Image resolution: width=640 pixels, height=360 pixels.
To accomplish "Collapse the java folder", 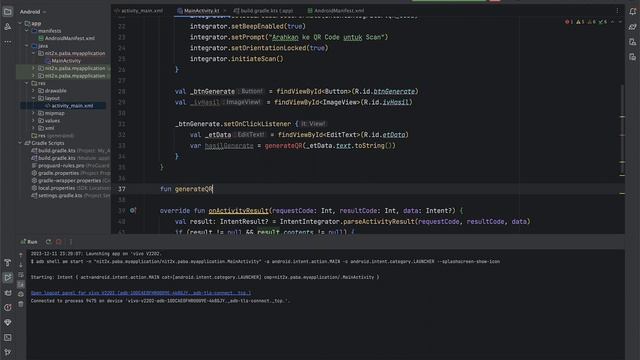I will (x=27, y=46).
